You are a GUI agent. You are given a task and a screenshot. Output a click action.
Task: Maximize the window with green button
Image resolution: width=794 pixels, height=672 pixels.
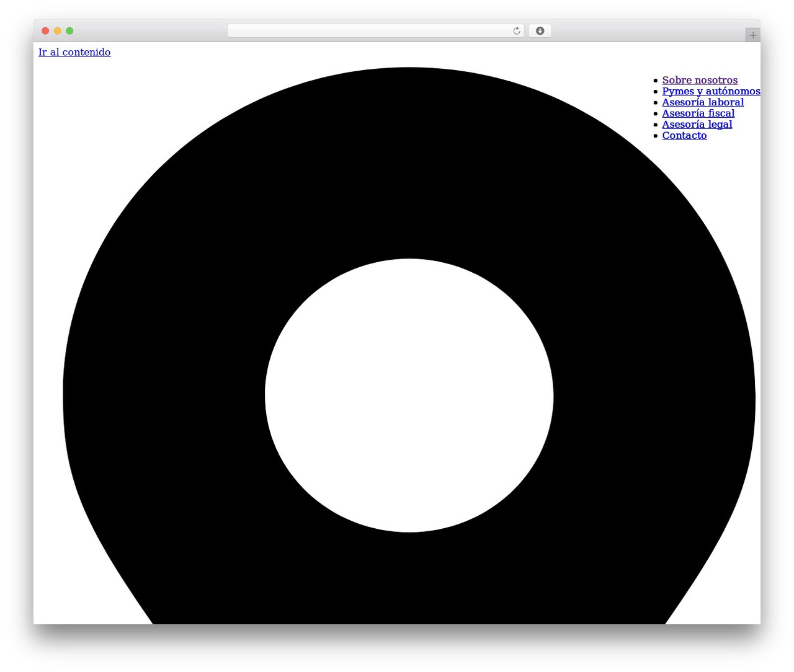tap(69, 31)
